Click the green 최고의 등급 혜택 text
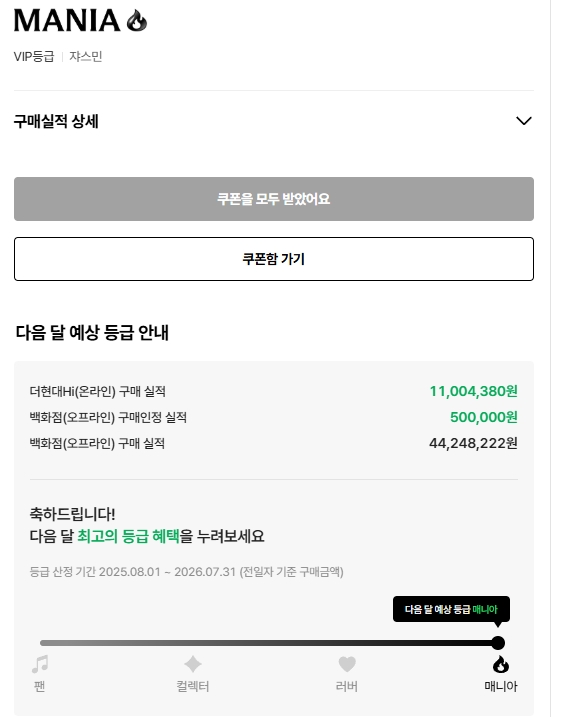Screen dimensions: 563x717 (x=128, y=536)
